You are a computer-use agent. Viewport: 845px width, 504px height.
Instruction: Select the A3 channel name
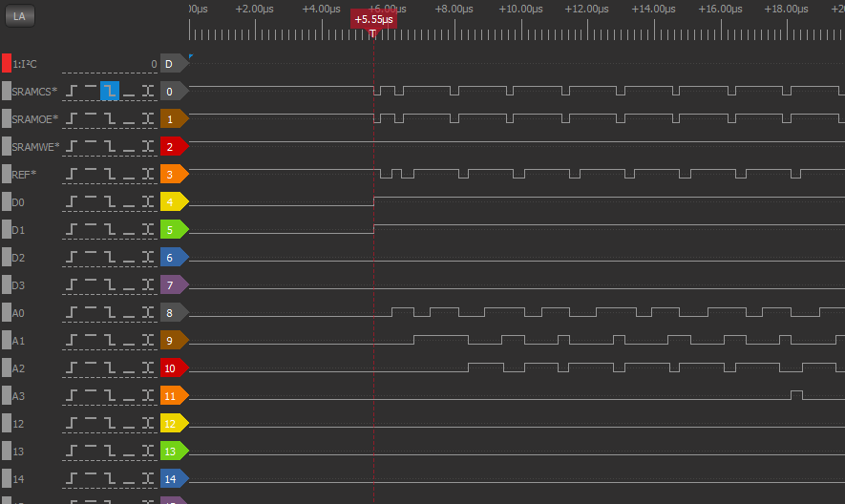tap(18, 396)
